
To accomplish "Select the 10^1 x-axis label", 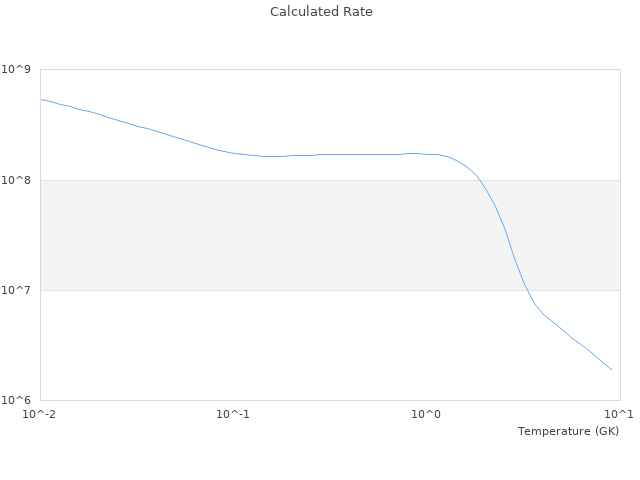I will tap(620, 414).
